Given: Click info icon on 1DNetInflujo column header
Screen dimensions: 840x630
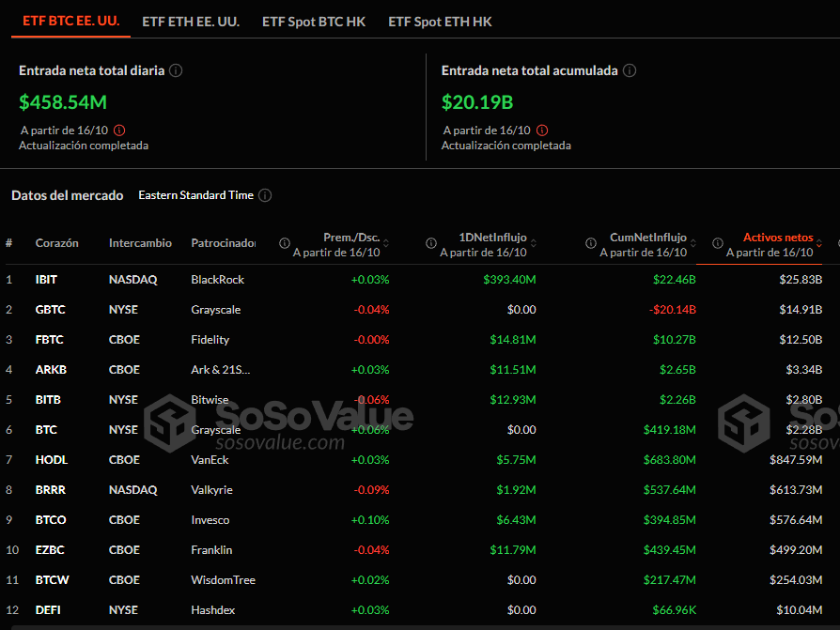Looking at the screenshot, I should [430, 243].
